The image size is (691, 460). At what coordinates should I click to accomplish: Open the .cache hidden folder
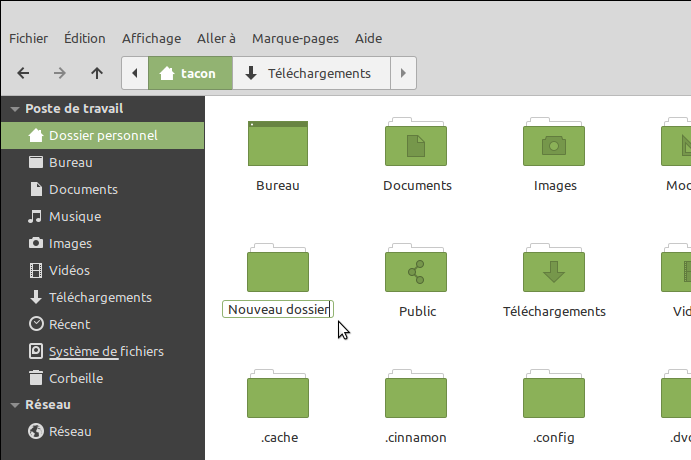tap(278, 396)
